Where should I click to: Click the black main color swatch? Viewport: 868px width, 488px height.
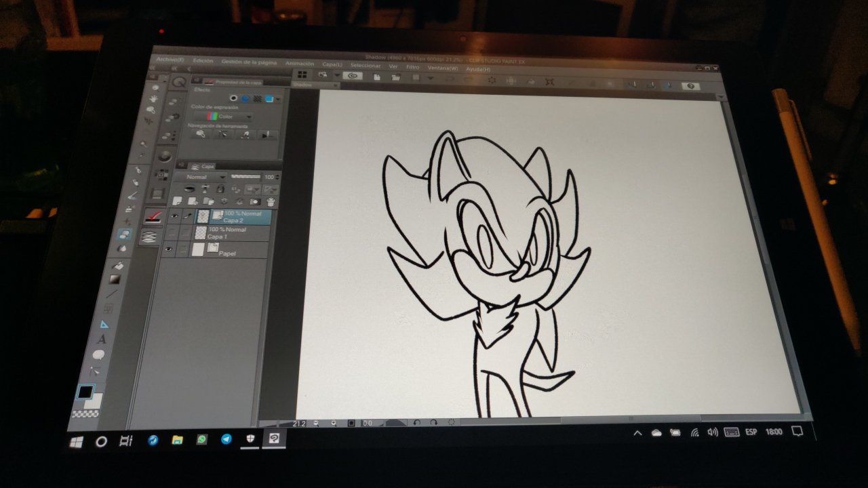(x=85, y=392)
